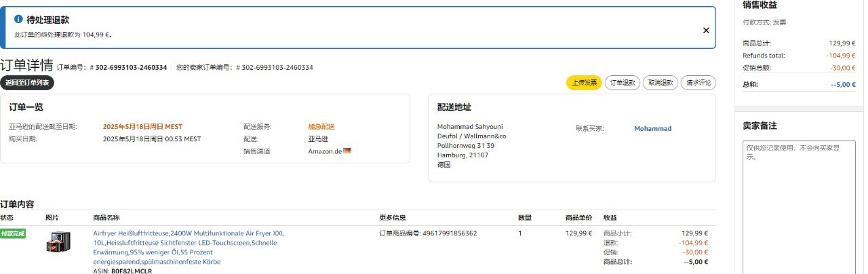
Task: Click the 订单退款 button
Action: [x=622, y=83]
